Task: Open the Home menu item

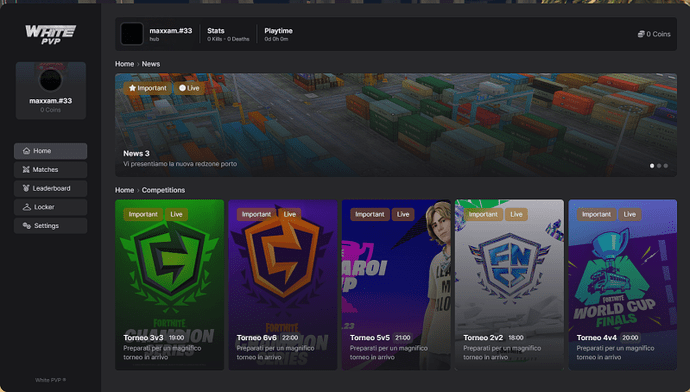Action: tap(51, 151)
